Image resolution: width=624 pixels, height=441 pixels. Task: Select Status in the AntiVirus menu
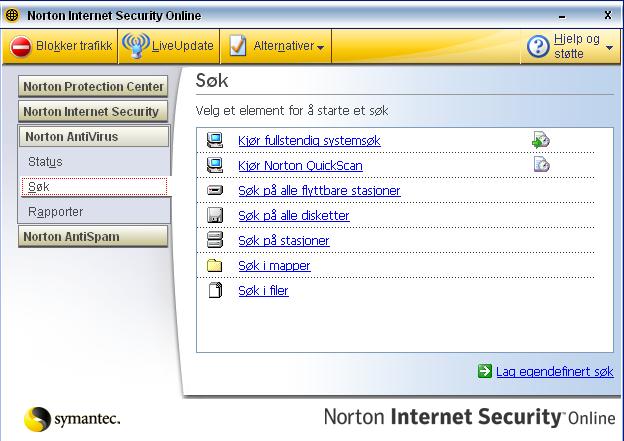point(45,162)
